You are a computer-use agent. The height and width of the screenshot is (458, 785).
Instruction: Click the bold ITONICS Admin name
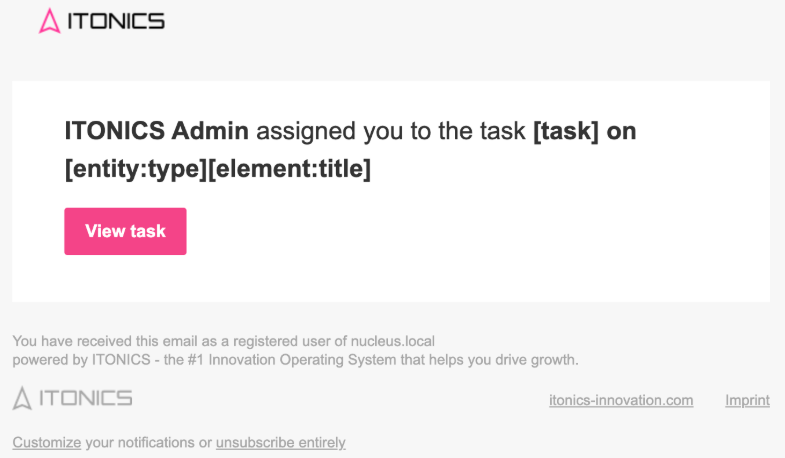point(156,131)
